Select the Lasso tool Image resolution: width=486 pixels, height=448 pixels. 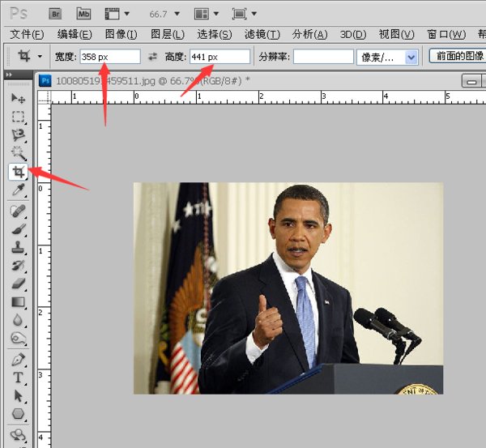pyautogui.click(x=18, y=134)
